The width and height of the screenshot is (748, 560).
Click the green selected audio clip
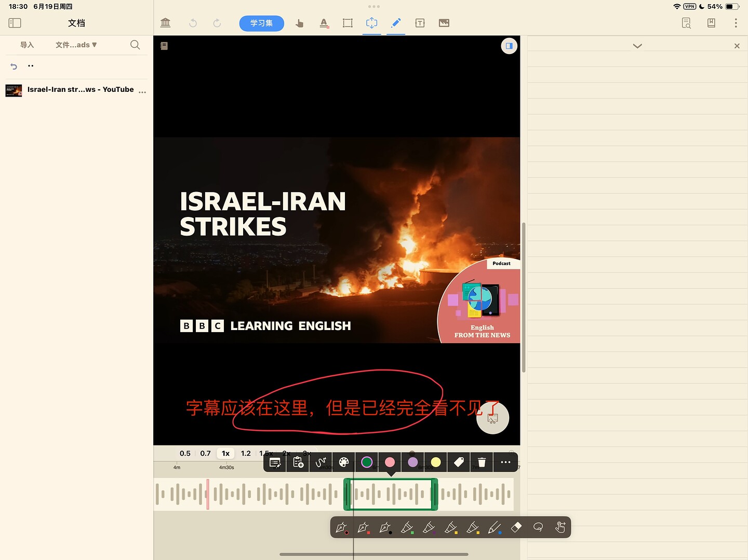click(x=391, y=494)
